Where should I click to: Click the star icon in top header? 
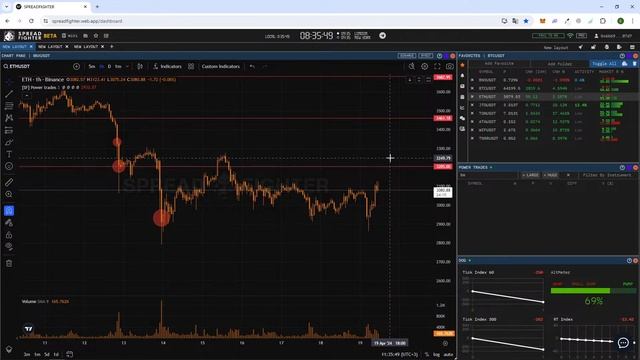click(96, 36)
